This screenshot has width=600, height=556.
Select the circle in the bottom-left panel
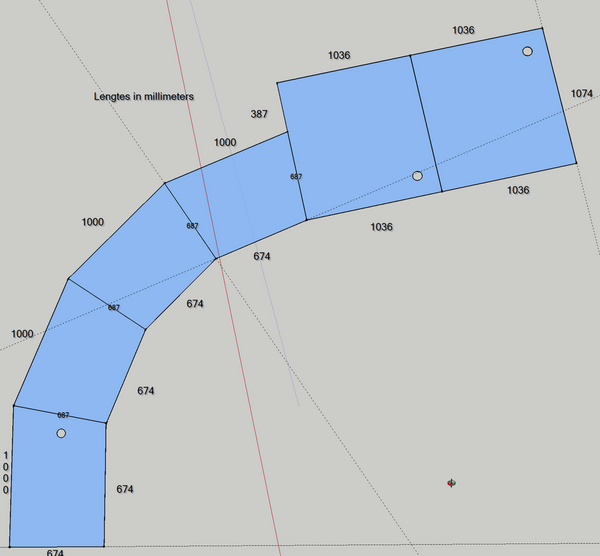click(61, 433)
